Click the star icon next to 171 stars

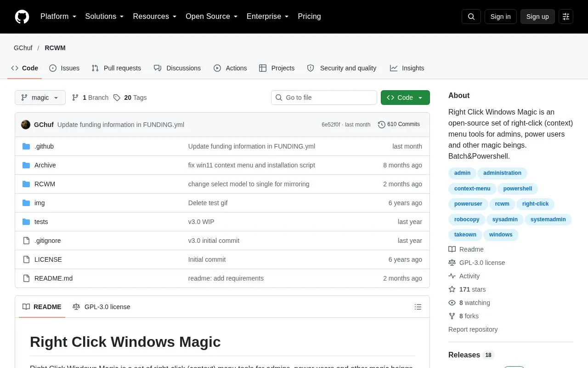point(452,289)
